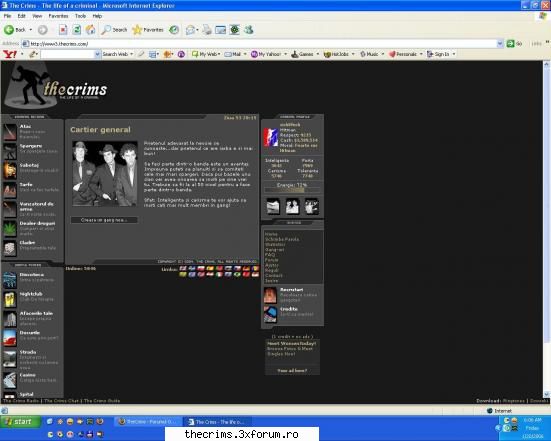Expand the My Web dropdown on Yahoo toolbar
This screenshot has height=441, width=551.
[x=219, y=54]
